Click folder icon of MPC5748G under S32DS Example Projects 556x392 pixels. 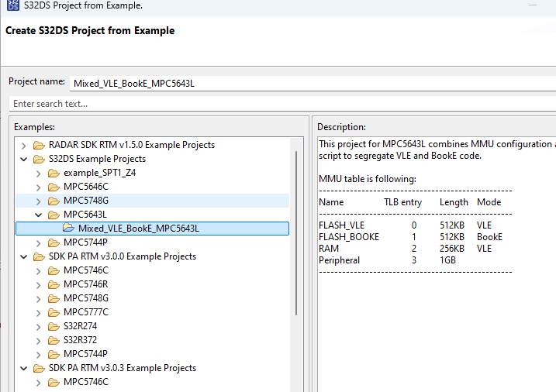coord(54,201)
